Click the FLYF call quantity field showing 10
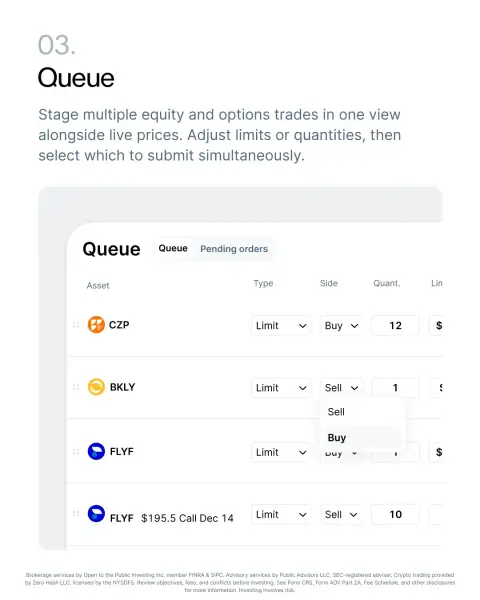The width and height of the screenshot is (480, 600). (x=395, y=515)
